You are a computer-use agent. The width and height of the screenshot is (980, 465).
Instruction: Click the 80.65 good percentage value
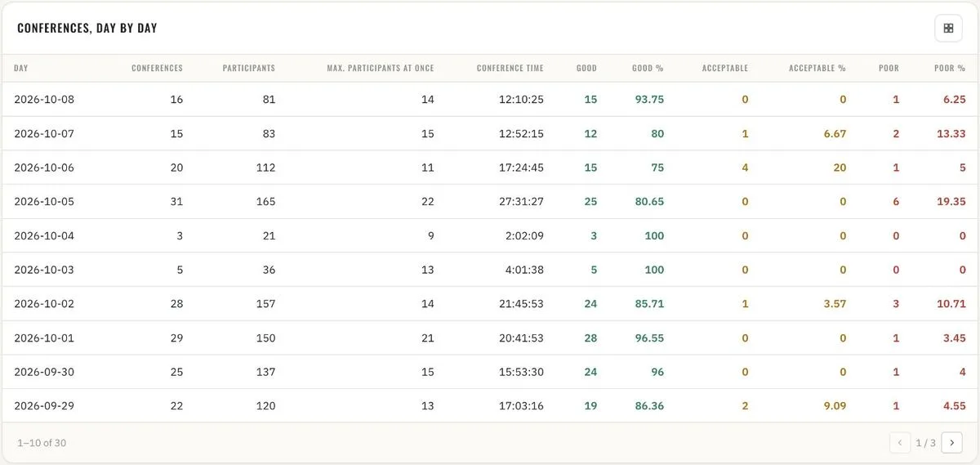click(649, 202)
